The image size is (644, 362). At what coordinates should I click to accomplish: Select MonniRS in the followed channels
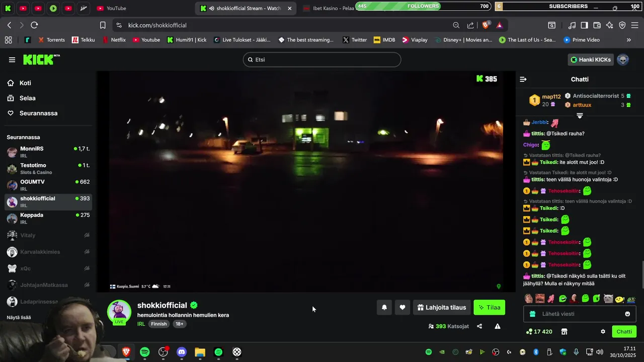tap(48, 152)
